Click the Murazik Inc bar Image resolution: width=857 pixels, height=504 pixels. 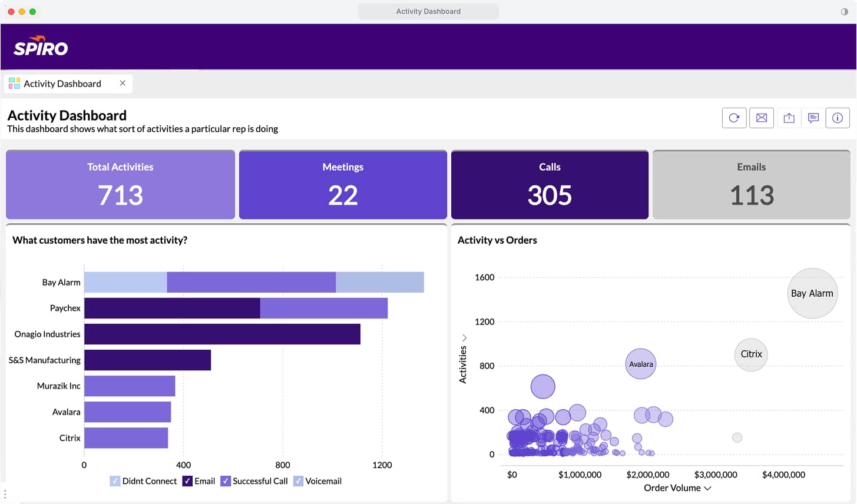130,386
